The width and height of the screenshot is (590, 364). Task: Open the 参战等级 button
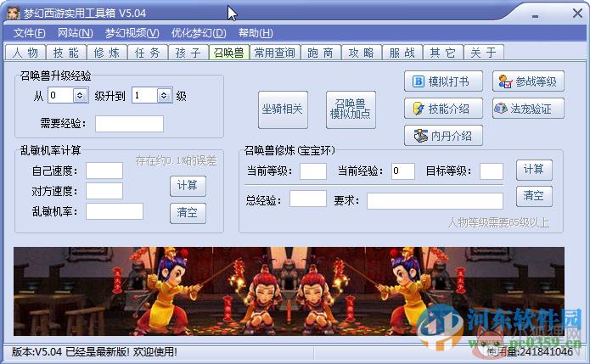(x=528, y=81)
